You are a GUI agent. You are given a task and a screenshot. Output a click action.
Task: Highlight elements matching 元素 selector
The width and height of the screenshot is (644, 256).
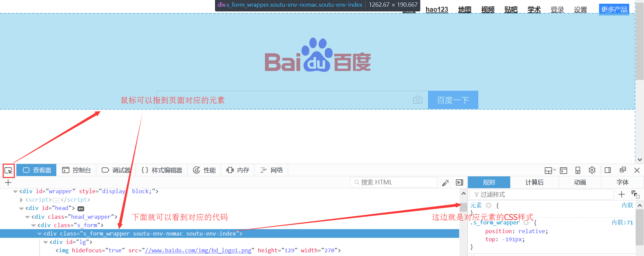click(489, 205)
